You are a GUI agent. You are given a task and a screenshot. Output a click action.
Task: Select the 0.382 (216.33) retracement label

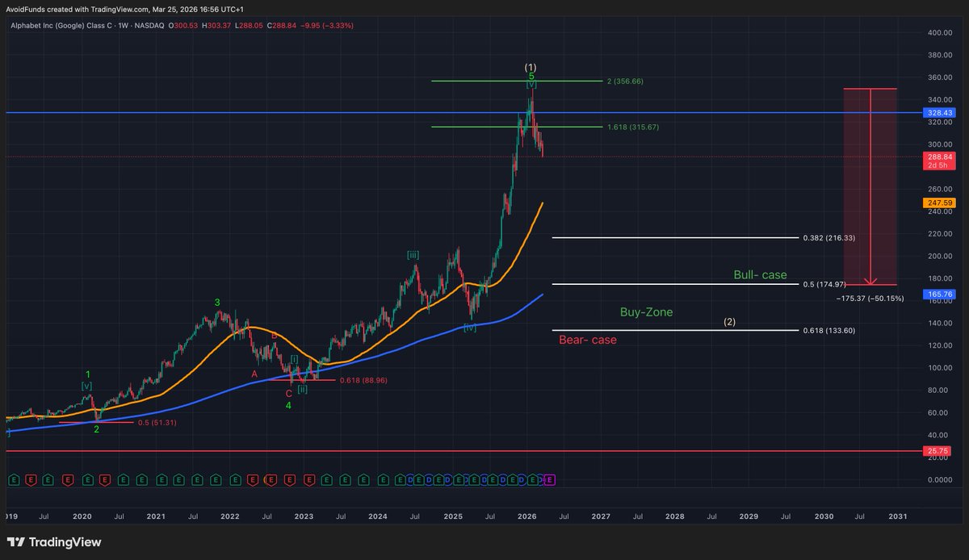pyautogui.click(x=829, y=238)
